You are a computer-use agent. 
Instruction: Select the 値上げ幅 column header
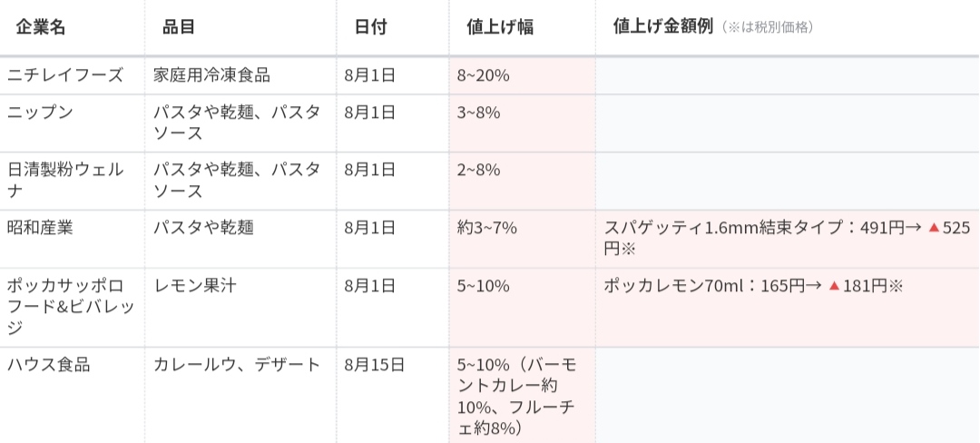pyautogui.click(x=494, y=27)
